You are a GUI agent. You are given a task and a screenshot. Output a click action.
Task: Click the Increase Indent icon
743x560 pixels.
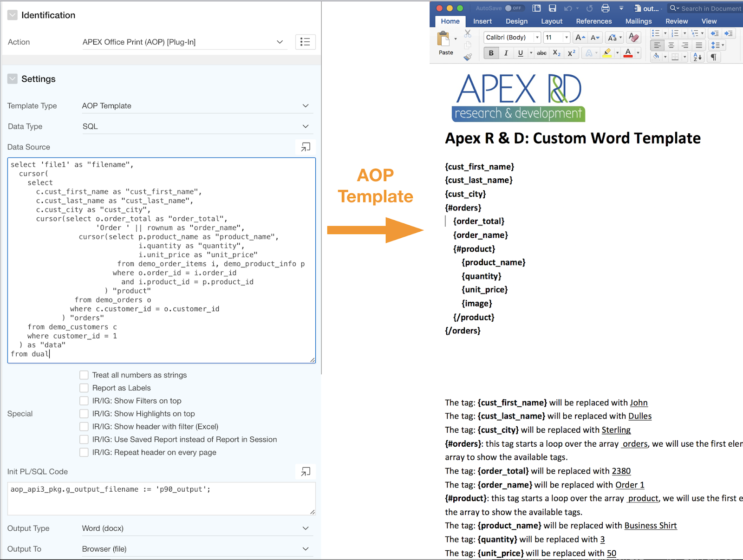pos(729,33)
